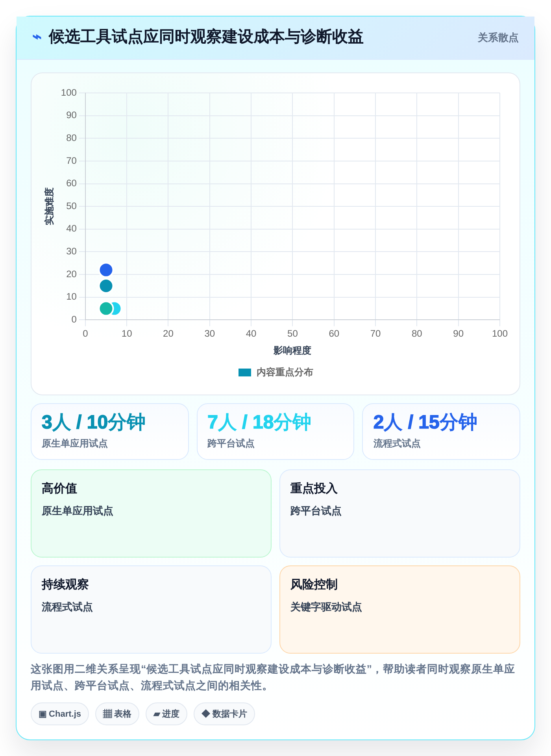Click 原生单应用试点 text in 高价值 card
This screenshot has width=551, height=756.
pos(77,511)
